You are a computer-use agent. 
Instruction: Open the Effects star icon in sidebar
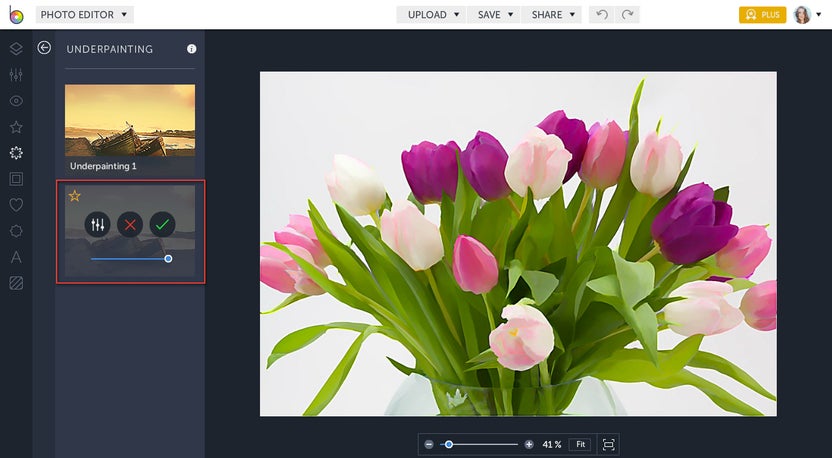pyautogui.click(x=16, y=127)
